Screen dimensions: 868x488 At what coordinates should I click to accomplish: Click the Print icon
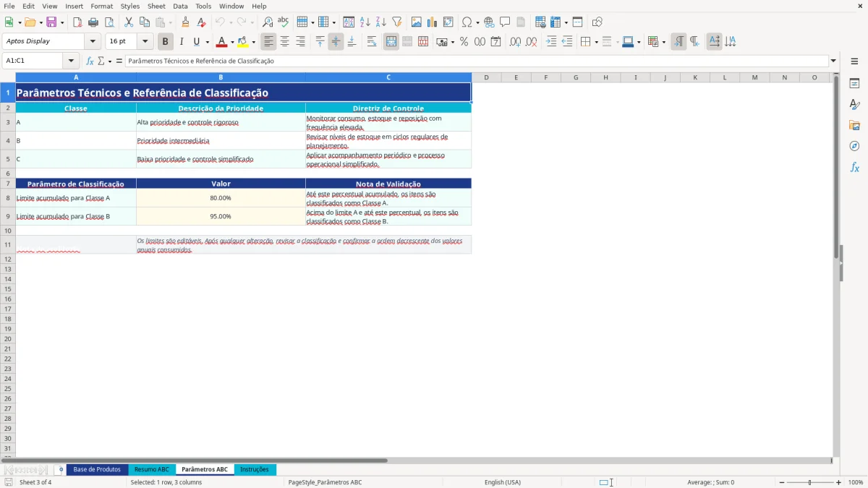click(93, 22)
